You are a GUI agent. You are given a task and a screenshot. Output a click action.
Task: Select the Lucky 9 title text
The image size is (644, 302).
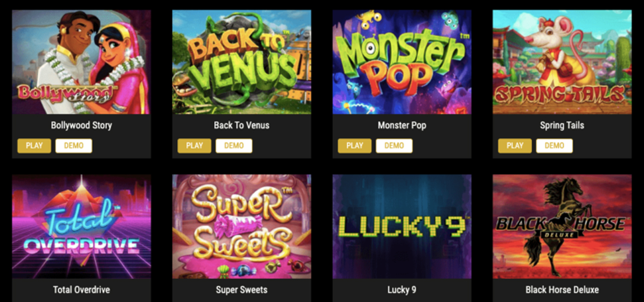click(402, 290)
